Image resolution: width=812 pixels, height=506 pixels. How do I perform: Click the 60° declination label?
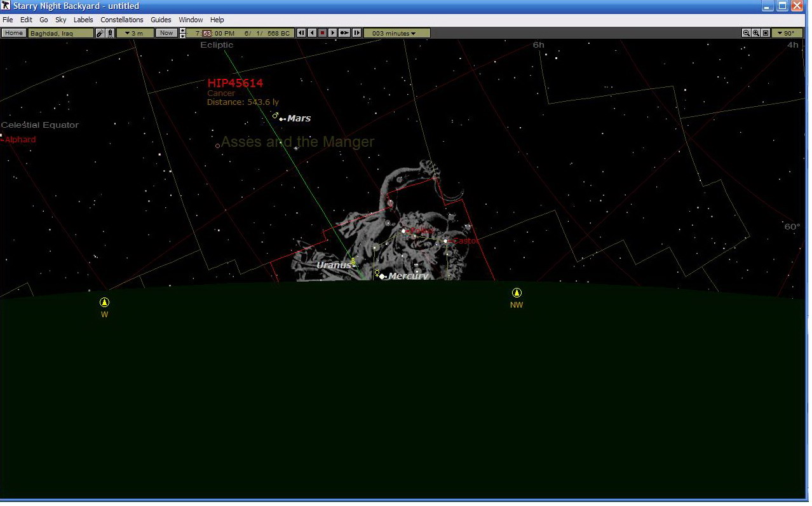coord(792,227)
